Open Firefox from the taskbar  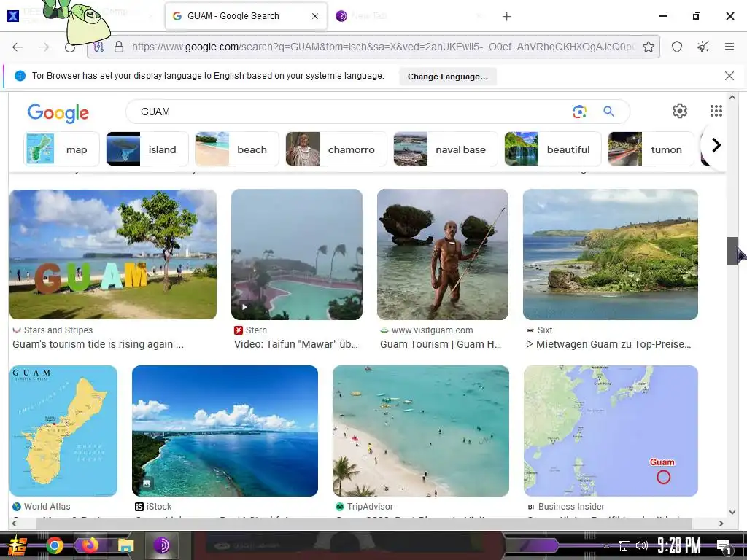point(90,545)
